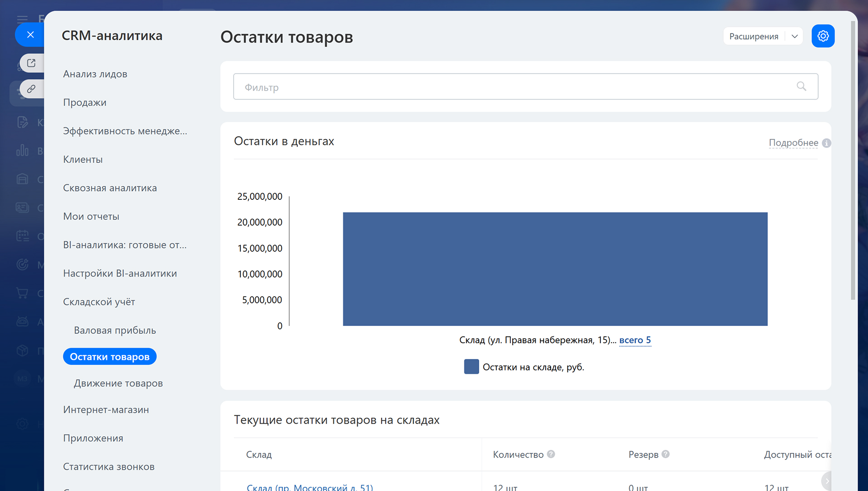Screen dimensions: 868x491
Task: Click Склад column header
Action: 259,454
